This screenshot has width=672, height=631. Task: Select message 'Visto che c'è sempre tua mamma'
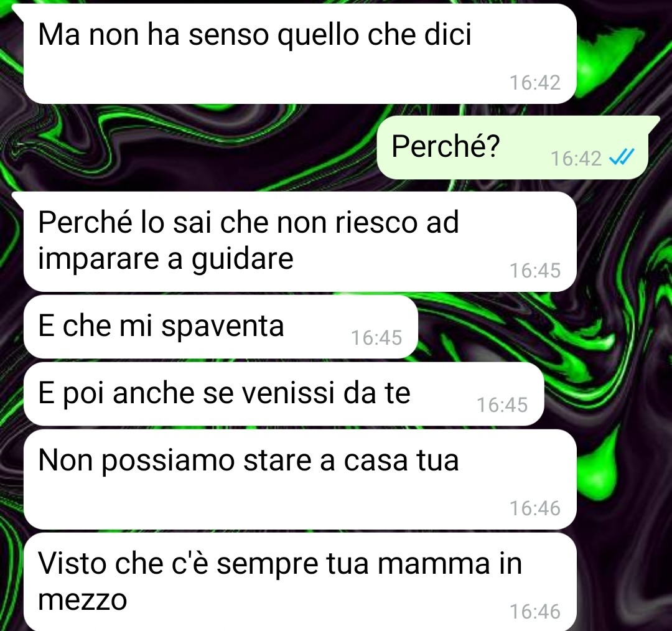point(300,582)
